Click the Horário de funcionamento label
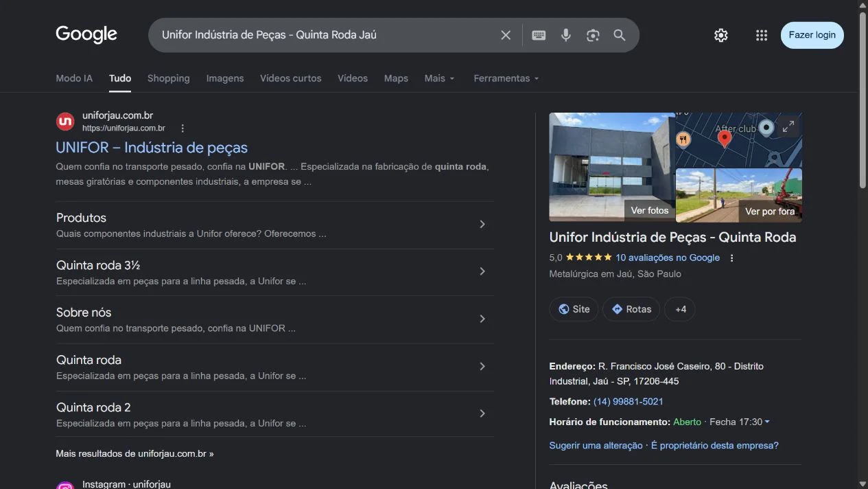 point(609,422)
